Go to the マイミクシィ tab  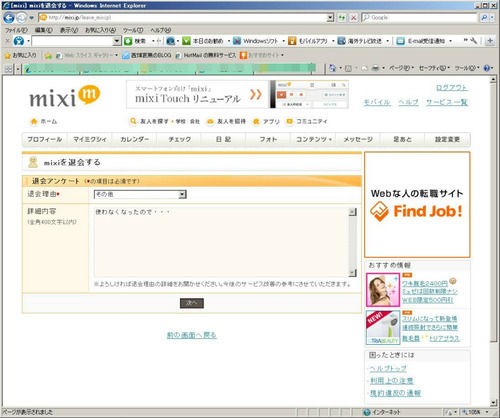90,139
